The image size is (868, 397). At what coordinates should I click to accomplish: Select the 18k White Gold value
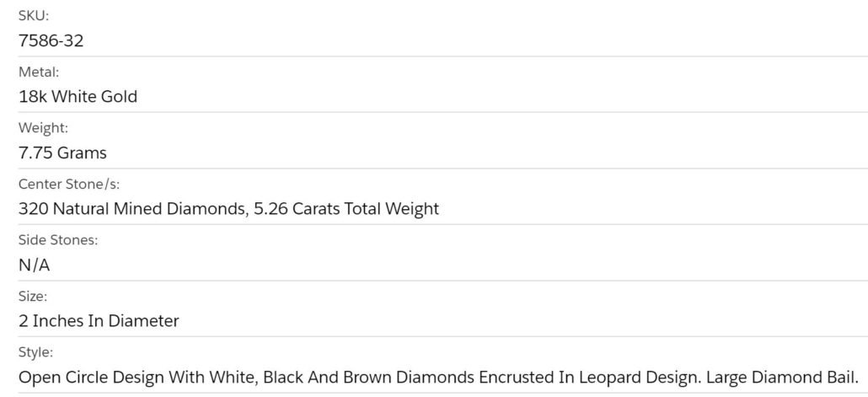click(x=78, y=97)
